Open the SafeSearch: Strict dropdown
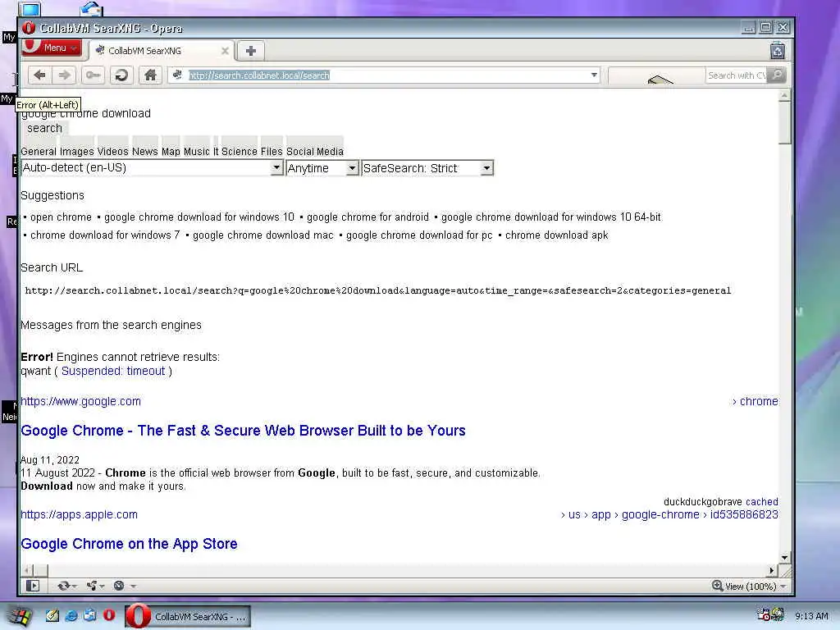The width and height of the screenshot is (840, 630). click(x=427, y=168)
